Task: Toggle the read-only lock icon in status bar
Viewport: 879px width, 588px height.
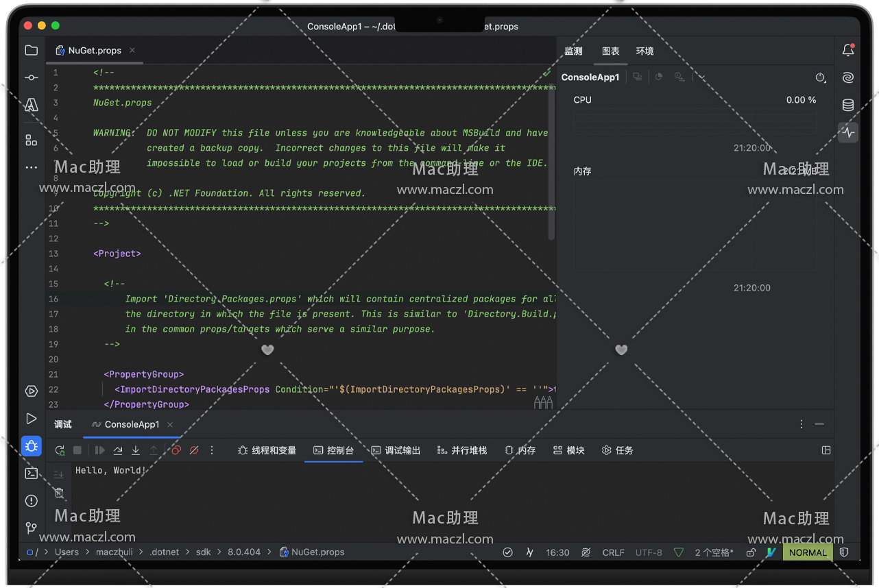Action: tap(751, 552)
